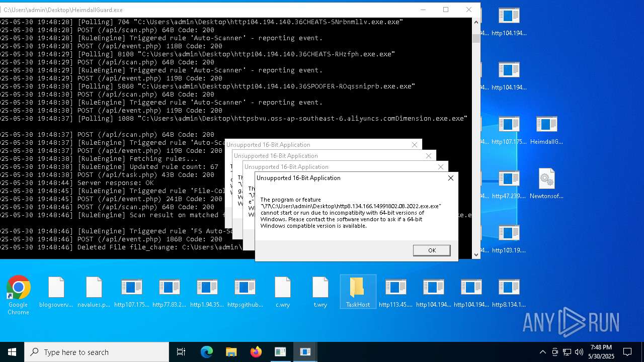Maximize the HeimdallGuard.exe console window
The image size is (644, 362).
tap(446, 10)
